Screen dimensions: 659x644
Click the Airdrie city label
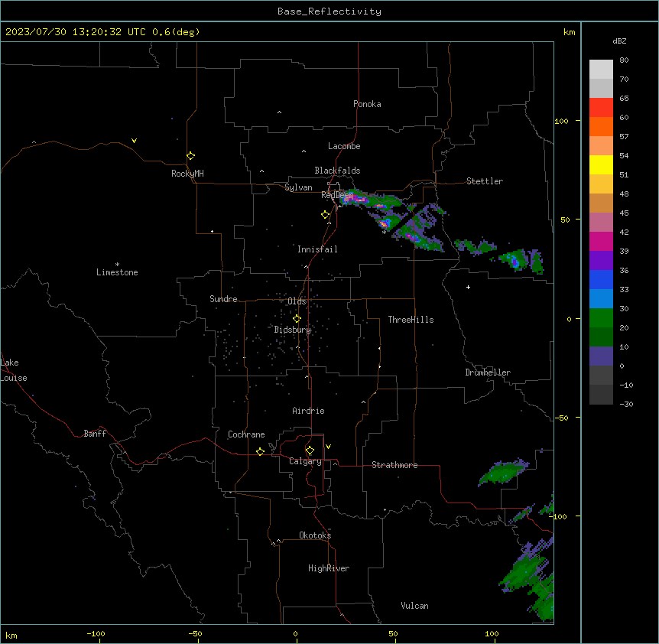(309, 411)
